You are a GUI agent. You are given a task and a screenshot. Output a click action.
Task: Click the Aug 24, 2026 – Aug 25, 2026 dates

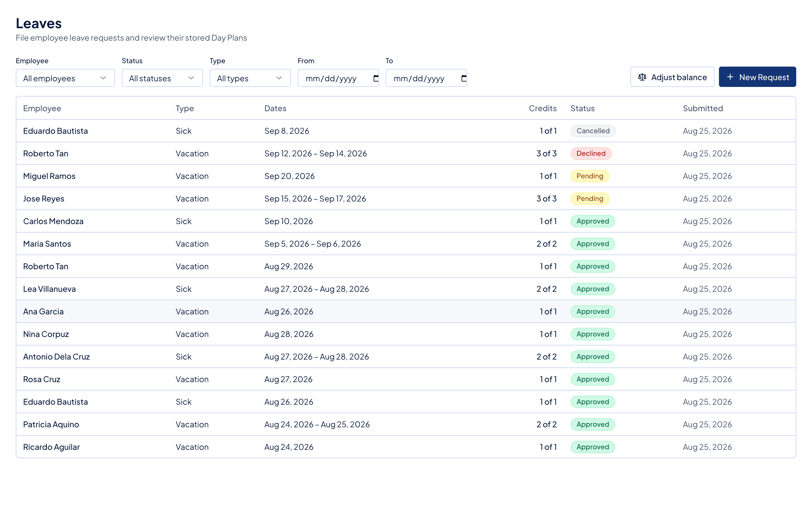pos(317,424)
